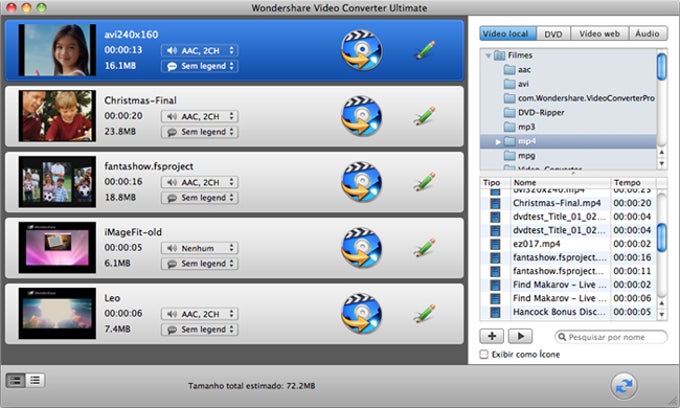Click folder tree scroll down arrow

click(x=661, y=163)
